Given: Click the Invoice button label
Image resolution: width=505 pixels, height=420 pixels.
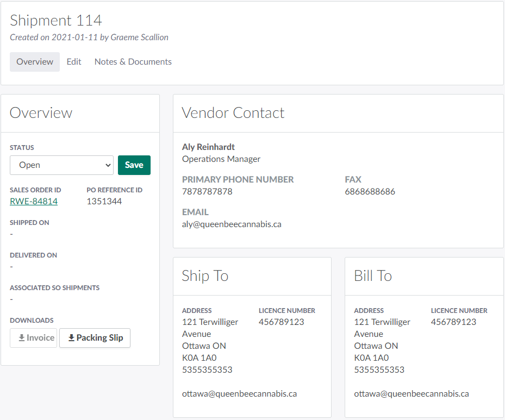Looking at the screenshot, I should point(41,338).
